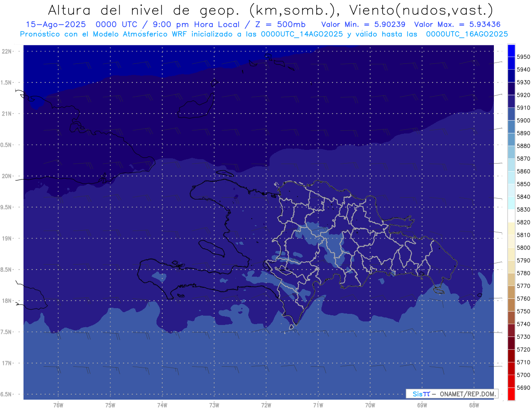The width and height of the screenshot is (532, 411).
Task: Click the '0000UTC_16AGO2025' valid-until time
Action: (x=467, y=34)
